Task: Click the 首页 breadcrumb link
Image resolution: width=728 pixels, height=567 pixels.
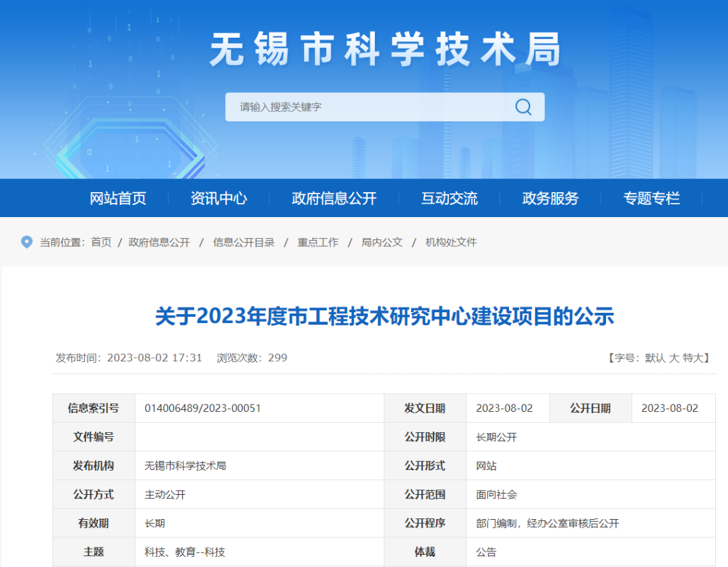Action: coord(101,242)
